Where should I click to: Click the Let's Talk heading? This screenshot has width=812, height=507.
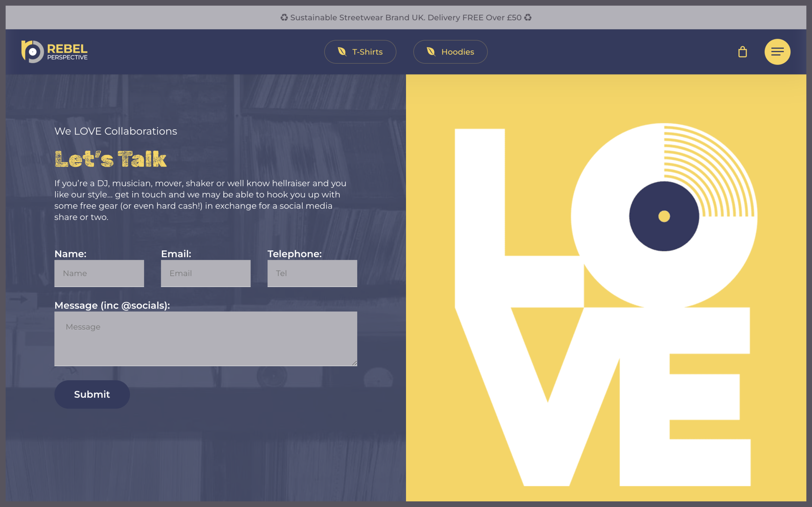tap(110, 159)
